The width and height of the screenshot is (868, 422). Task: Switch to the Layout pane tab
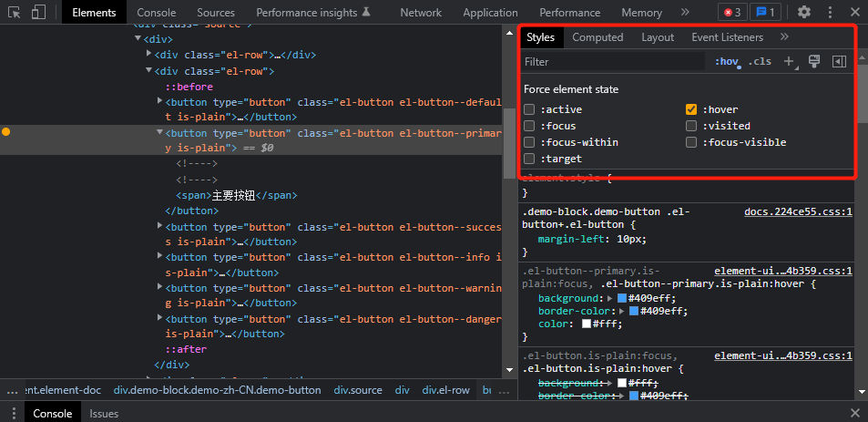click(658, 37)
